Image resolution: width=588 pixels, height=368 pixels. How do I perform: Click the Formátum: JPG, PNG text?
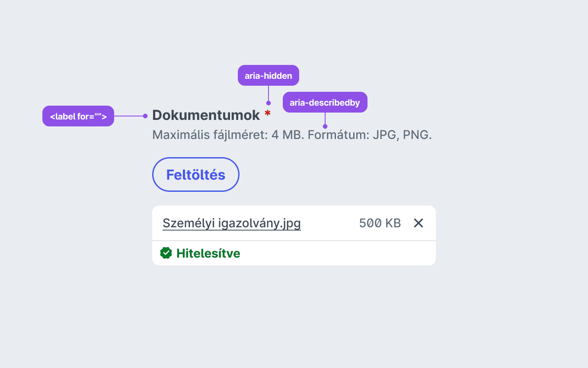pos(370,135)
